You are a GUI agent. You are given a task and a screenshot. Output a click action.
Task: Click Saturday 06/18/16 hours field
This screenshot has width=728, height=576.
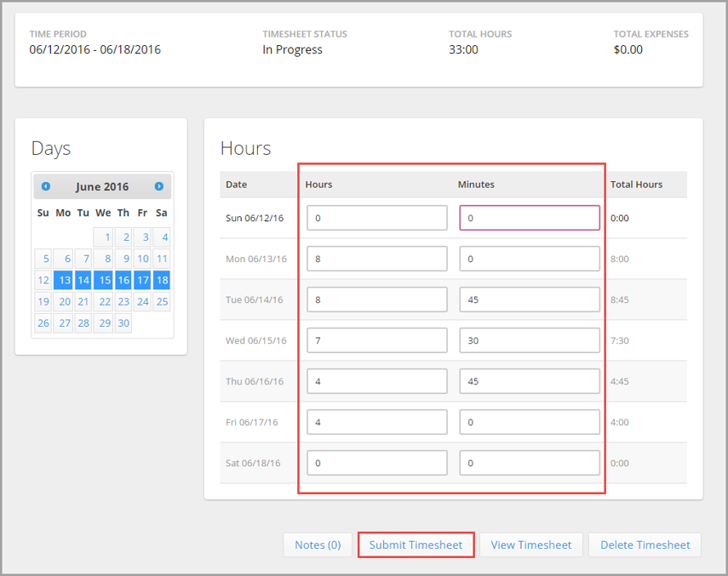click(377, 463)
